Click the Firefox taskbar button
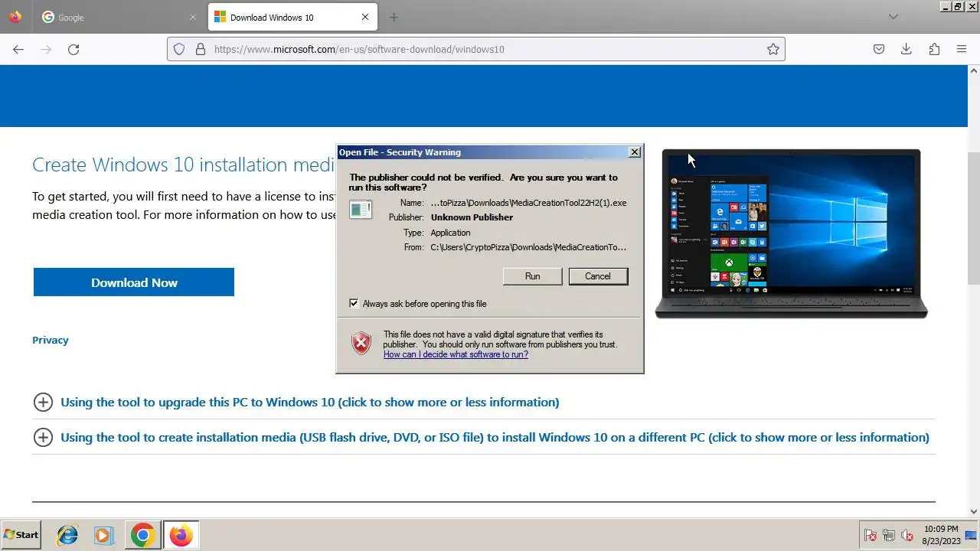The image size is (980, 551). [181, 535]
